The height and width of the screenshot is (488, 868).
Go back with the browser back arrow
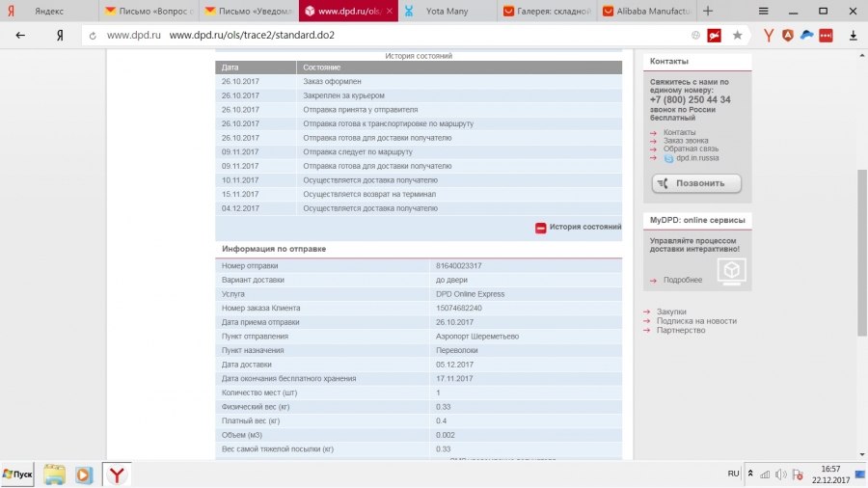(20, 35)
